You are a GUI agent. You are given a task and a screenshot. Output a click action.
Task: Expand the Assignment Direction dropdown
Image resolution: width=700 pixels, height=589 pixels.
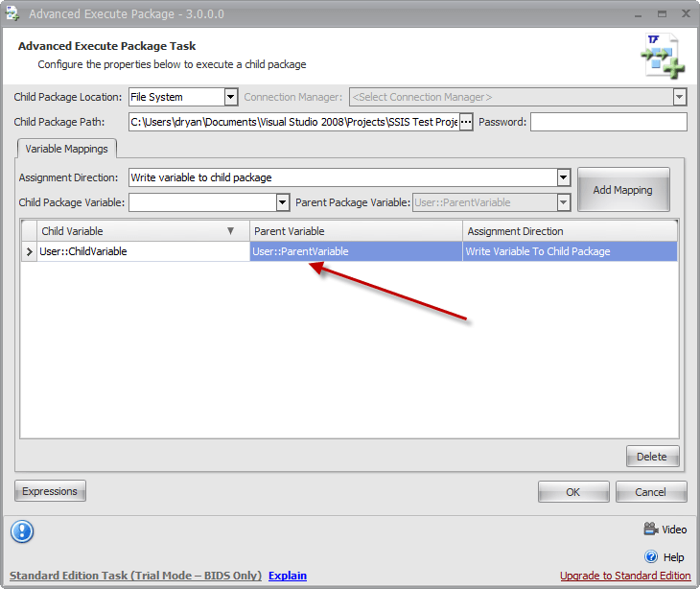coord(564,177)
